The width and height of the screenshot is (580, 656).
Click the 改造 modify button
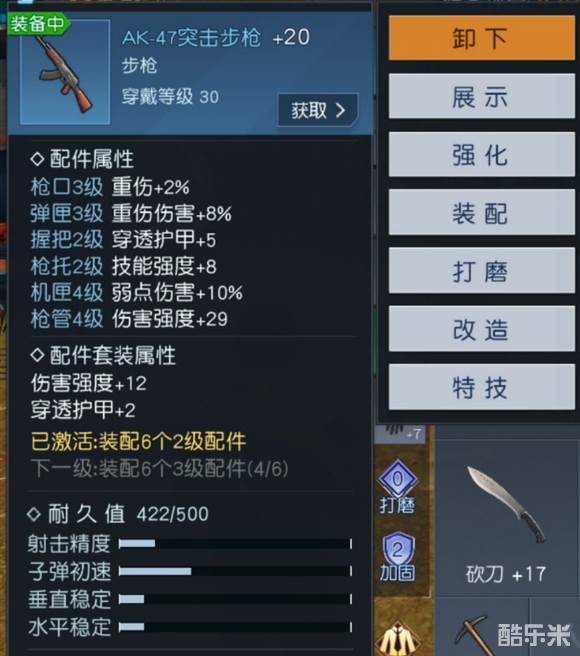click(x=481, y=329)
